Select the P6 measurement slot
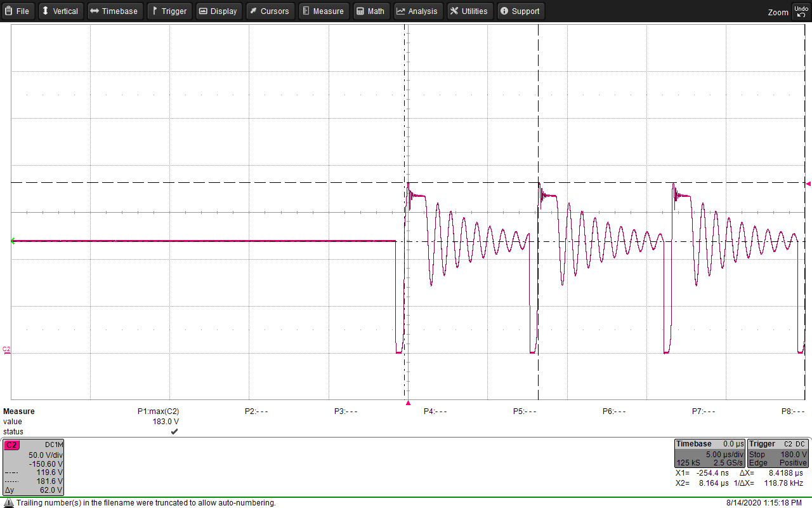Image resolution: width=812 pixels, height=508 pixels. pyautogui.click(x=614, y=411)
